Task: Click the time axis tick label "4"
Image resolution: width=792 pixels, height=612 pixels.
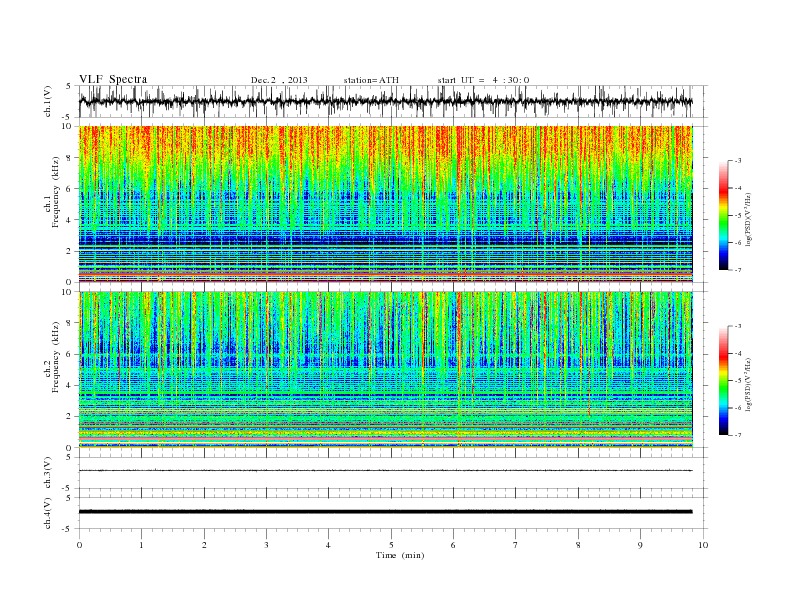Action: coord(328,545)
